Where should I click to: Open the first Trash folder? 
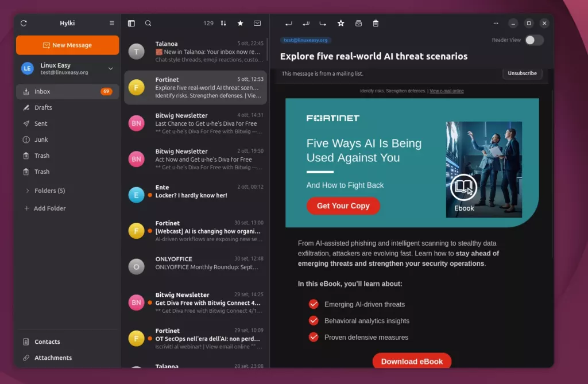(x=68, y=156)
